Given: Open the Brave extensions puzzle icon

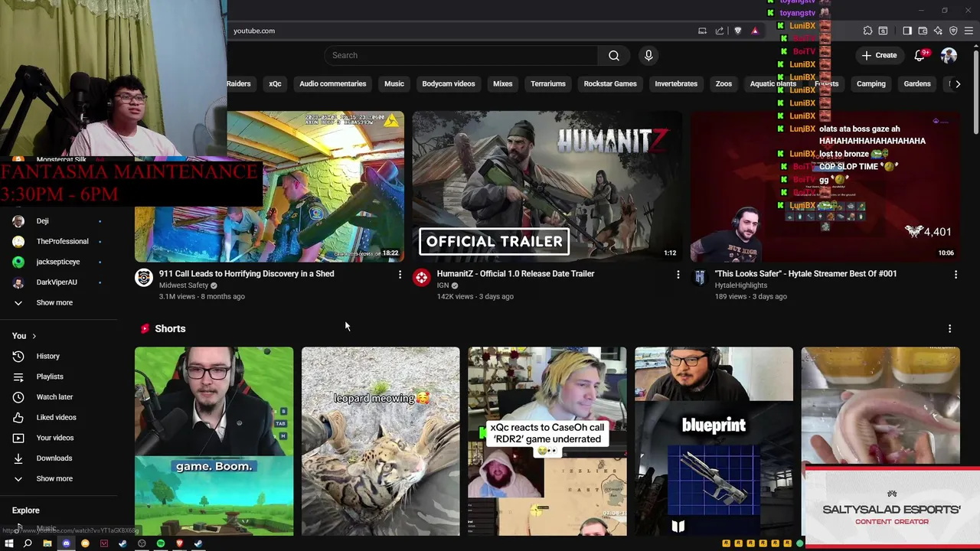Looking at the screenshot, I should 867,31.
